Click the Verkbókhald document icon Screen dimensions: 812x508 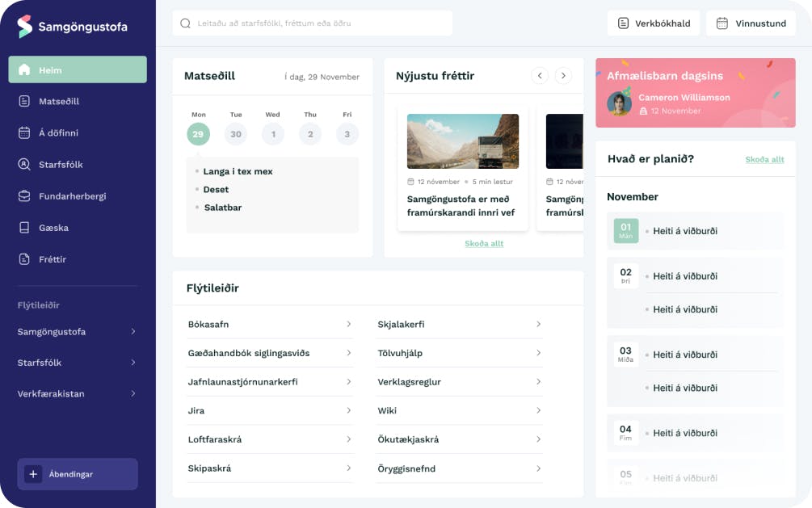[x=624, y=23]
